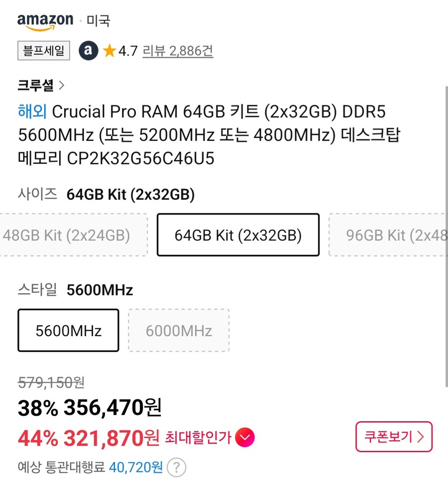This screenshot has width=448, height=493.
Task: Open reviews via 리뷰 2,886건 link
Action: point(177,50)
